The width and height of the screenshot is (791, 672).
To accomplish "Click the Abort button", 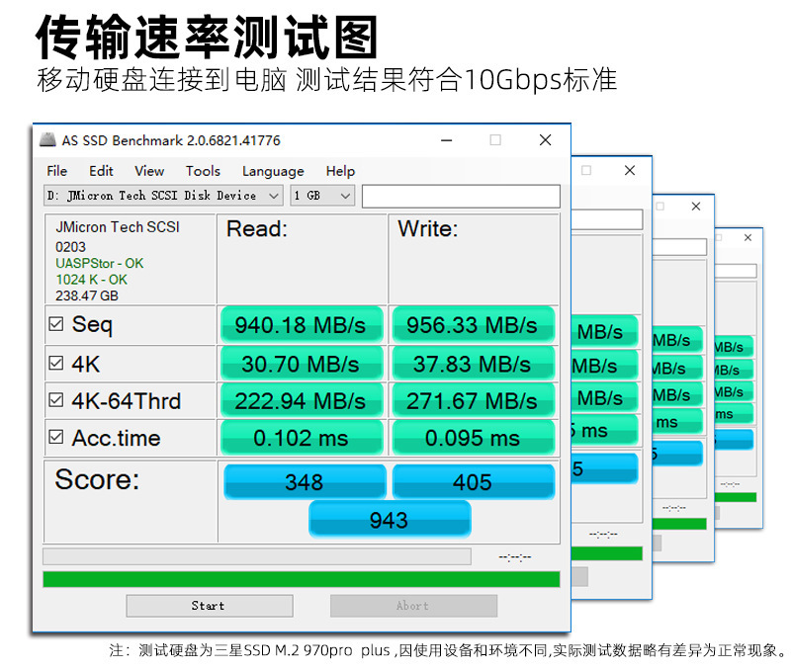I will click(x=413, y=606).
